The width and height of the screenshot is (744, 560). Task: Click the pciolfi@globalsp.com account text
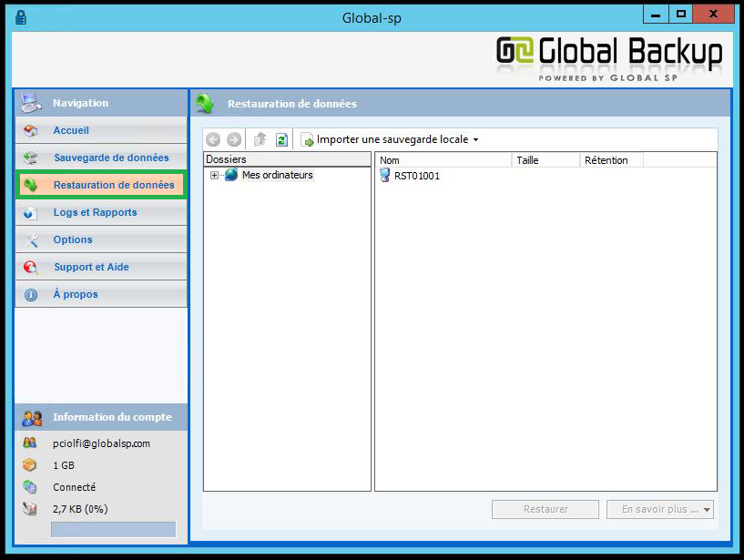tap(102, 443)
